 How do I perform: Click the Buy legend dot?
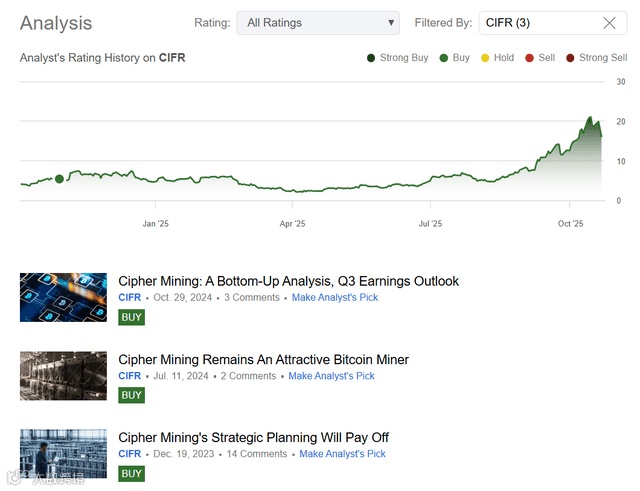[x=444, y=58]
